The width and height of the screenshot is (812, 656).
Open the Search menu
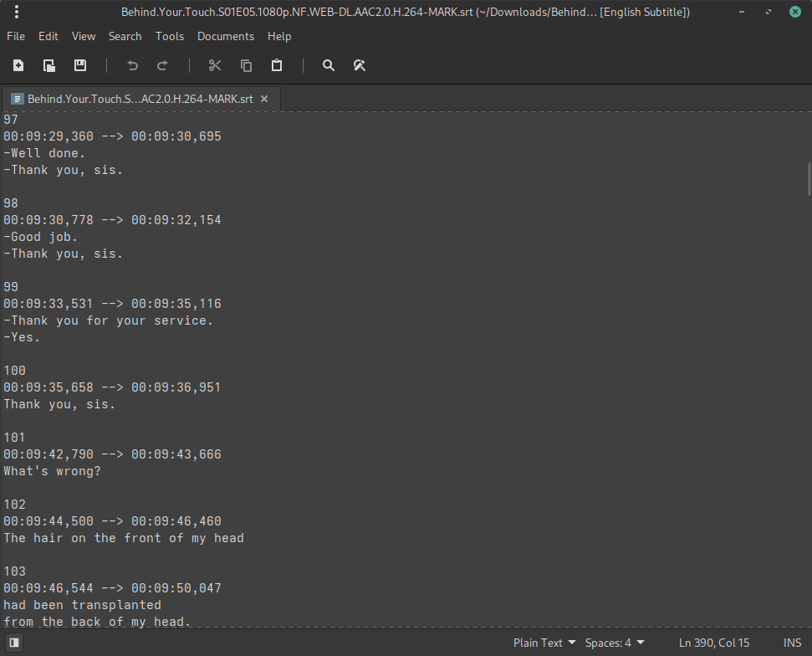(x=125, y=36)
